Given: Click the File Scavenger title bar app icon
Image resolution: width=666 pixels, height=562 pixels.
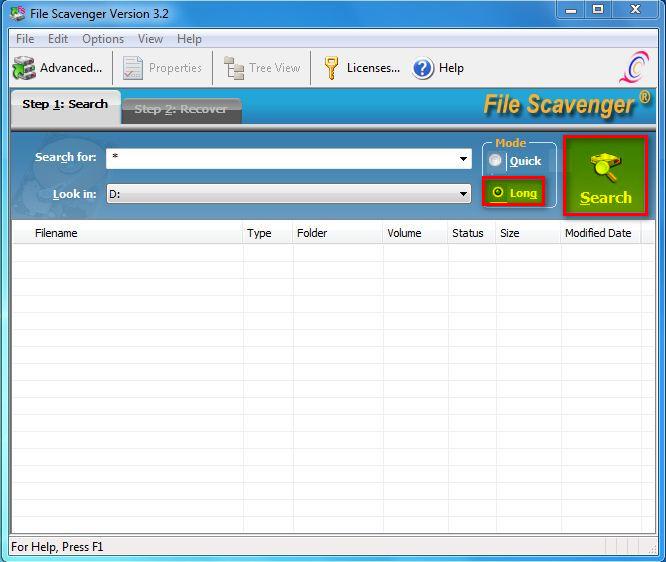Looking at the screenshot, I should 18,13.
